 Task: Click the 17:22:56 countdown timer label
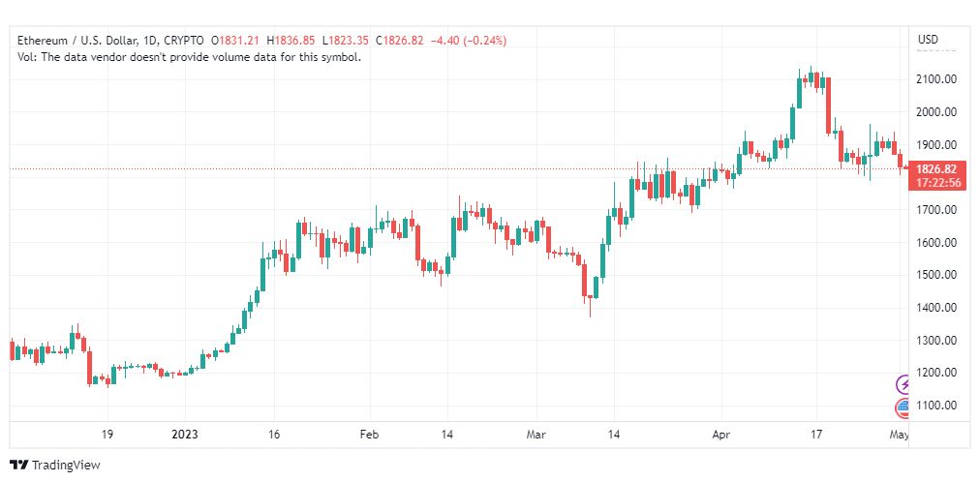click(935, 183)
